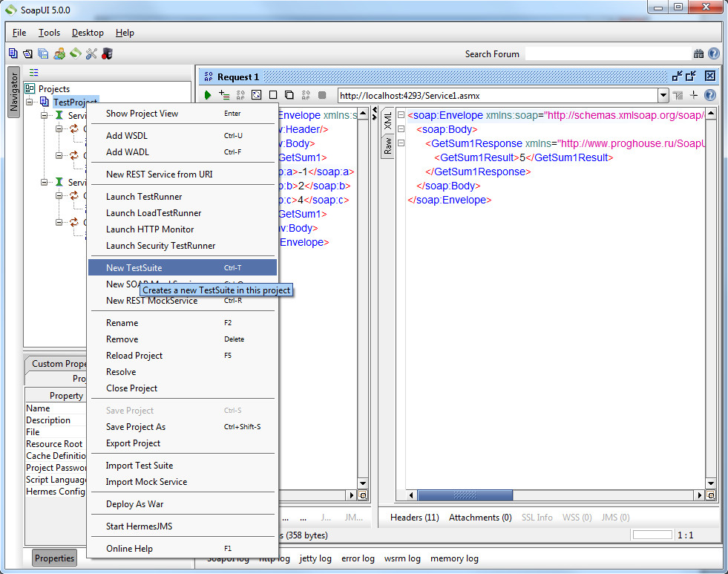Select Import Mock Service entry
The width and height of the screenshot is (728, 574).
(x=183, y=482)
